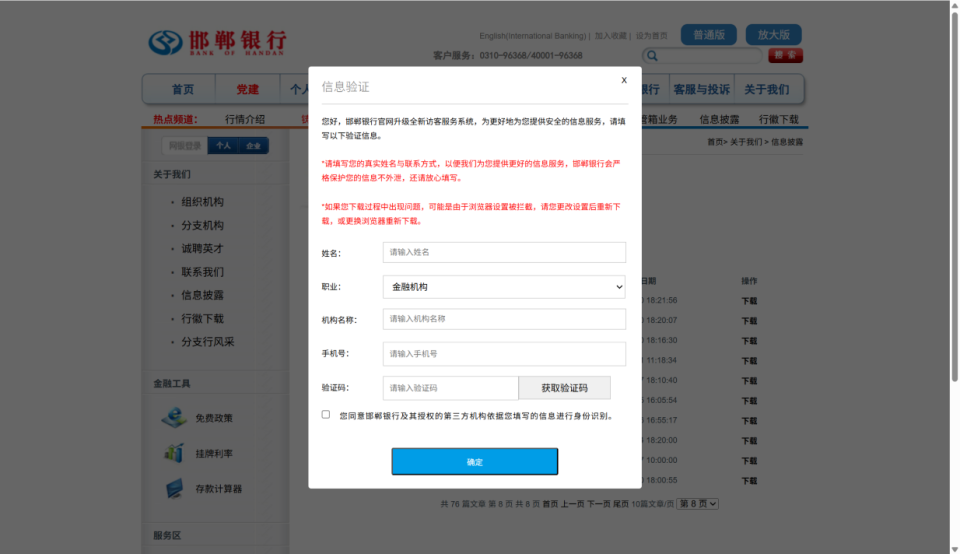Screen dimensions: 960x554
Task: Click the site search text box
Action: [710, 56]
